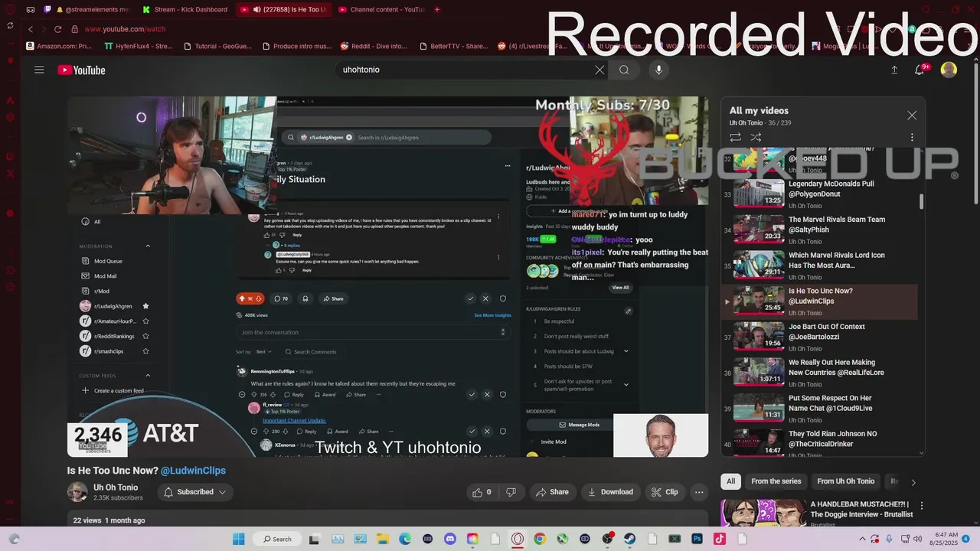This screenshot has height=551, width=980.
Task: Open the Uh Oh Tonio channel name link
Action: click(116, 487)
